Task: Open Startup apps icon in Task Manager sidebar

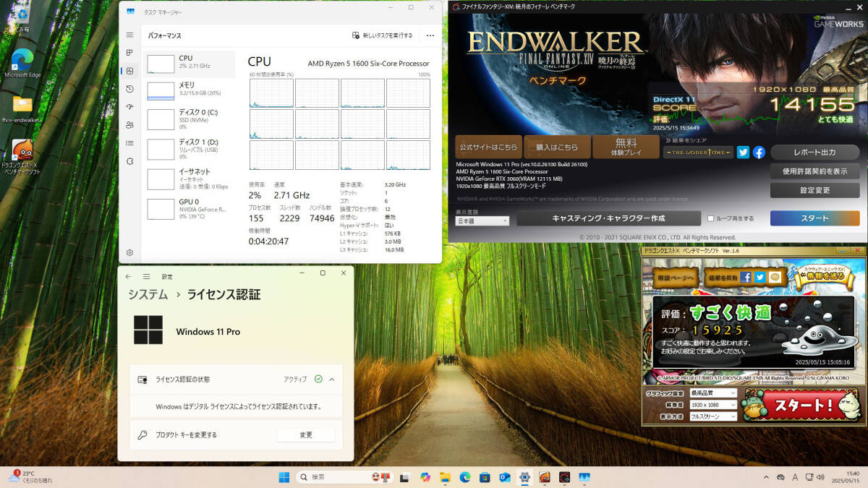Action: click(x=129, y=107)
